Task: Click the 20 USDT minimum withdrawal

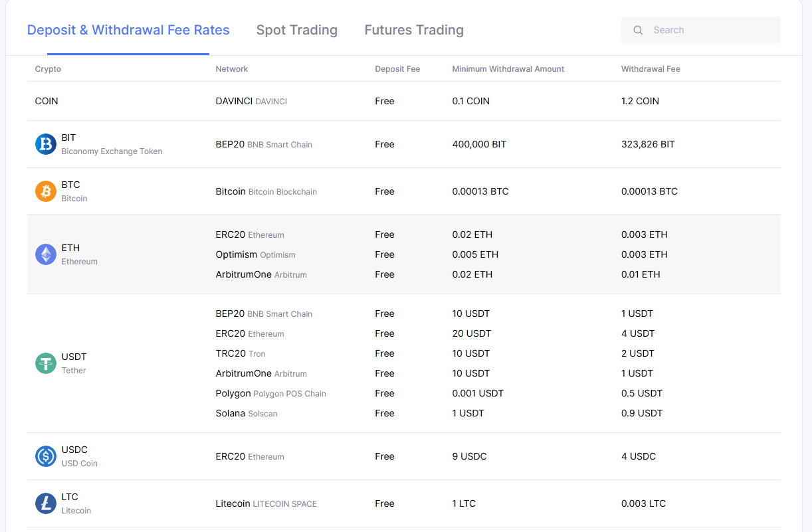Action: click(471, 333)
